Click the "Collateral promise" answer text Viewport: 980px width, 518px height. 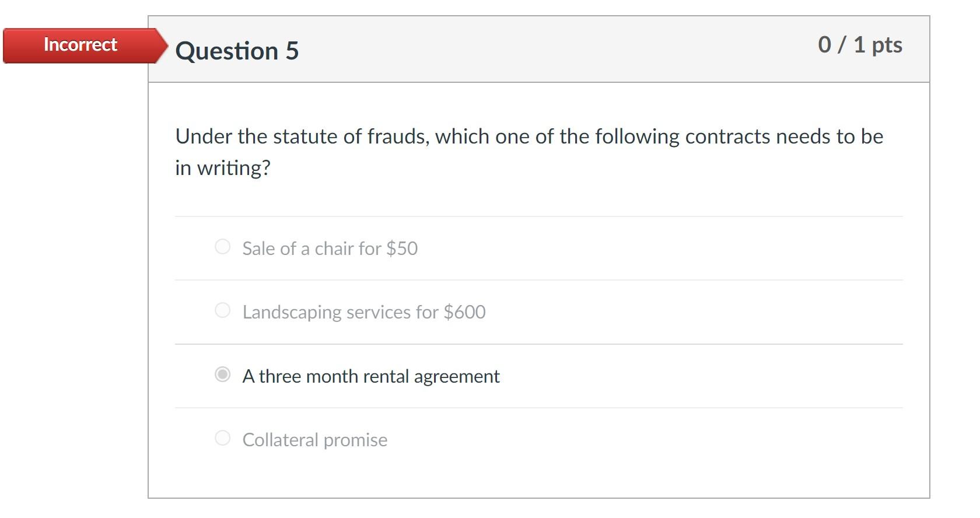click(315, 440)
